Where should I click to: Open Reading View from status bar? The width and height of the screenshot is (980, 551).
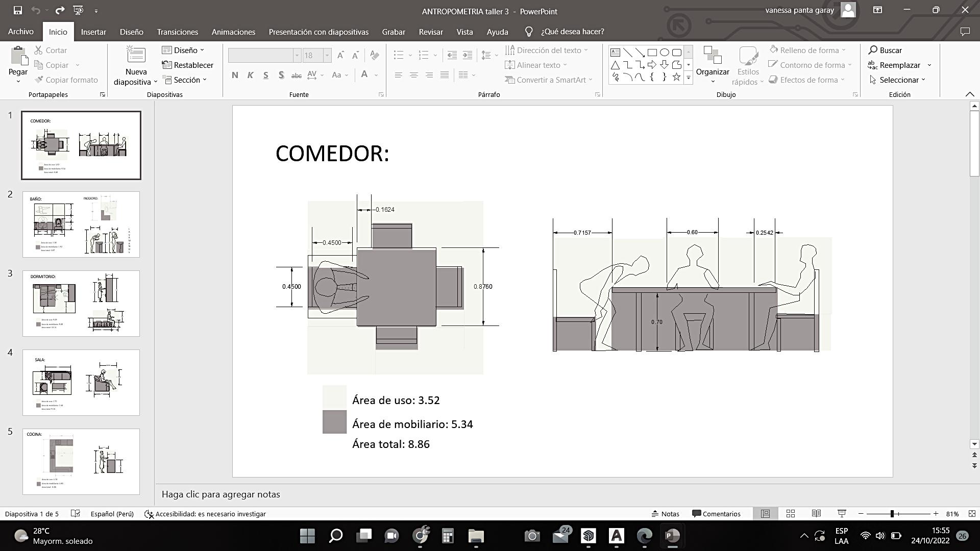pos(816,514)
